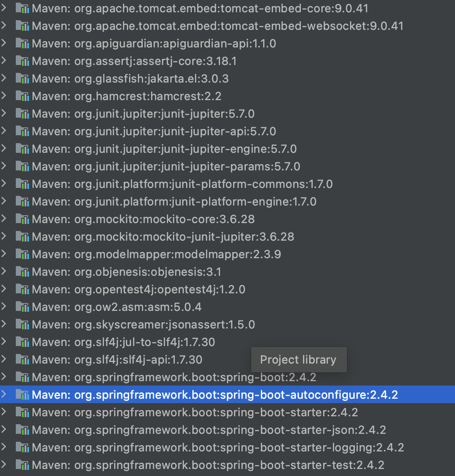Image resolution: width=455 pixels, height=476 pixels.
Task: Expand the tomcat-embed-websocket:9.0.41 node
Action: click(4, 26)
